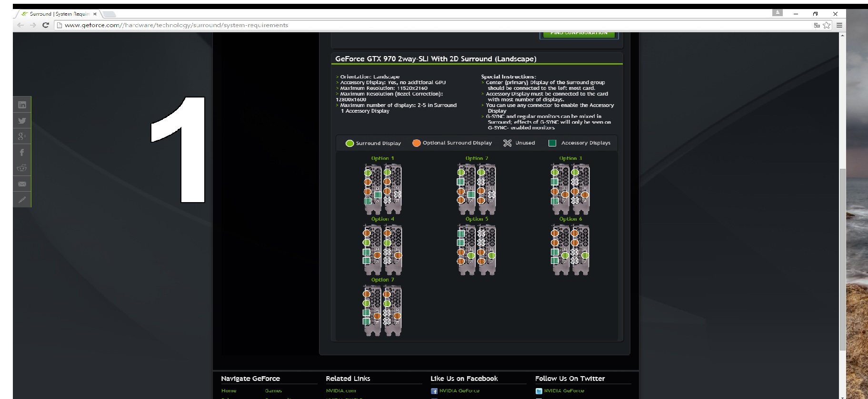This screenshot has height=399, width=868.
Task: Share page via email envelope icon
Action: pos(22,184)
